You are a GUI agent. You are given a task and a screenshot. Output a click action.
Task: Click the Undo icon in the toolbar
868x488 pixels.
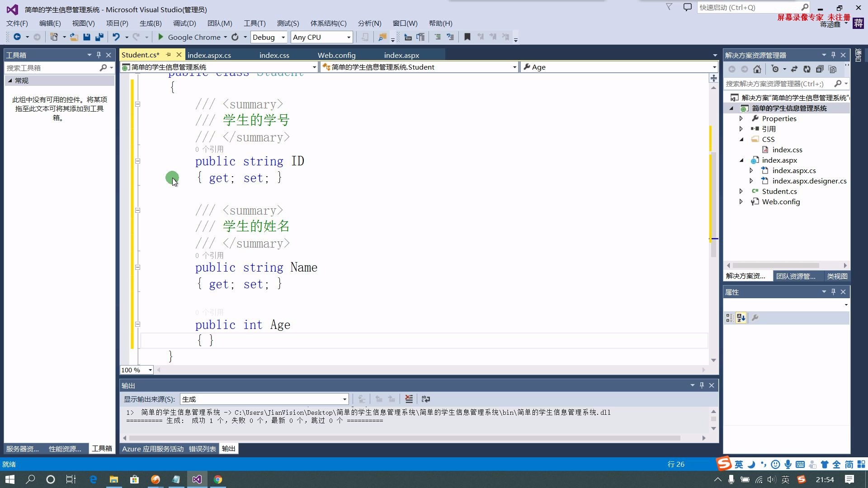(x=116, y=37)
